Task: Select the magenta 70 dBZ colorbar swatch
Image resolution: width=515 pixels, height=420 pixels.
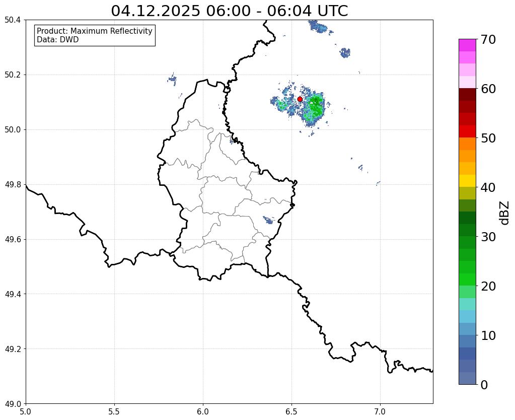Action: click(467, 45)
